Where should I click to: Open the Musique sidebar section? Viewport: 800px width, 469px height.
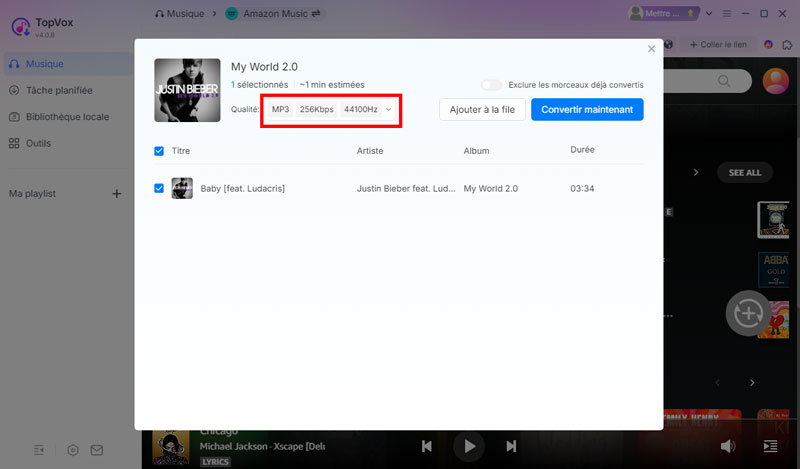click(x=69, y=64)
